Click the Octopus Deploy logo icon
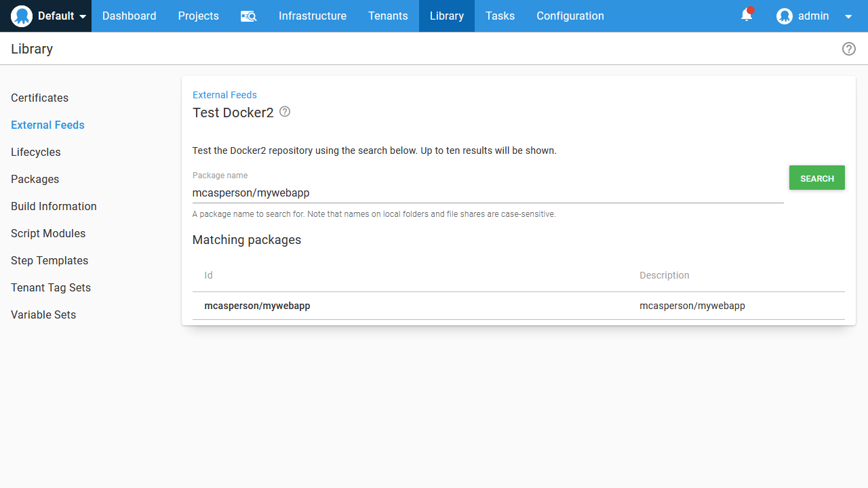 (22, 16)
